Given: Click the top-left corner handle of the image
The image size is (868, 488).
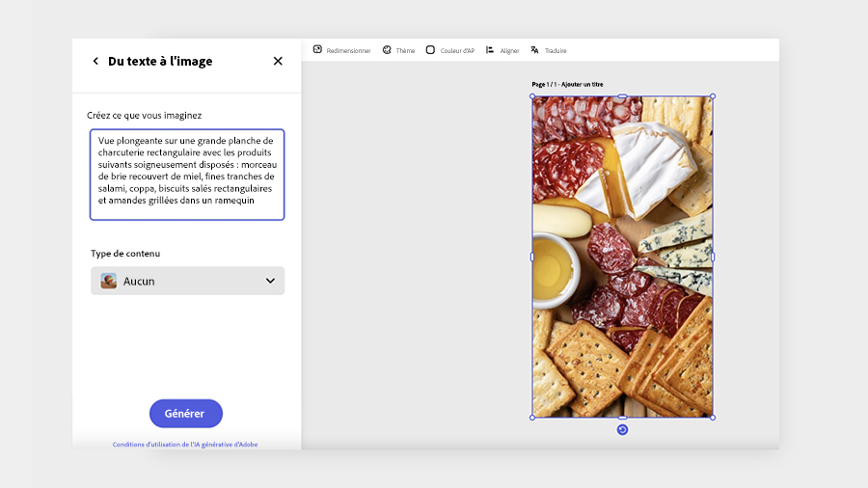Looking at the screenshot, I should (532, 96).
